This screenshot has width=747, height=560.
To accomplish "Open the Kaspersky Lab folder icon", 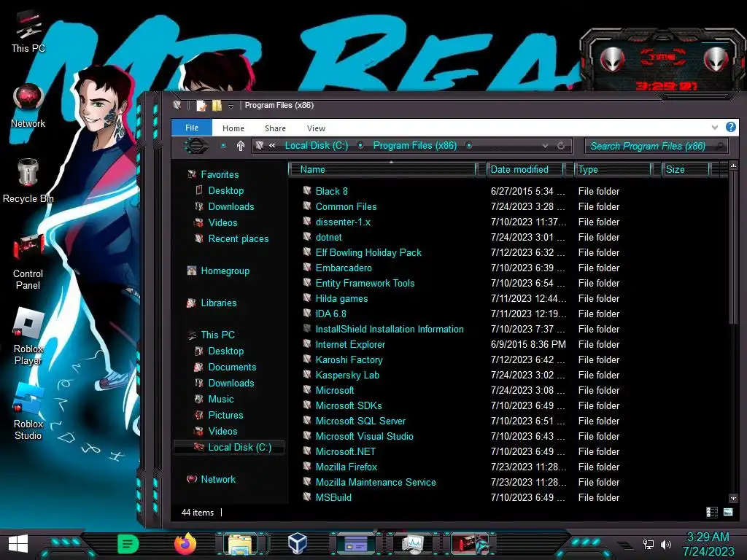I will coord(307,375).
